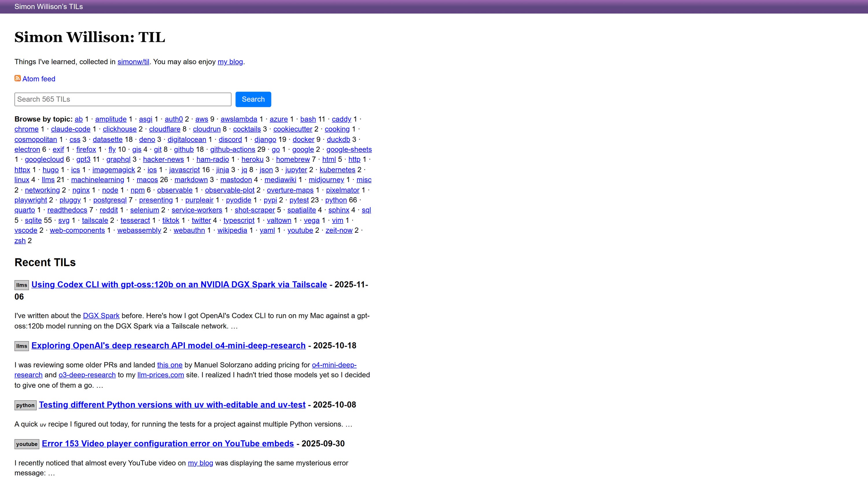This screenshot has height=488, width=868.
Task: Select the datasette topic link
Action: [x=108, y=139]
